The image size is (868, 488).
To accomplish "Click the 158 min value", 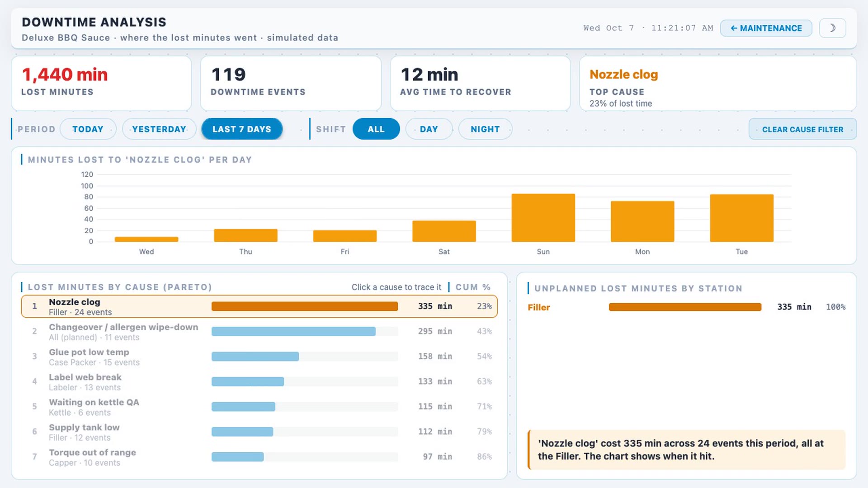I will pos(435,357).
